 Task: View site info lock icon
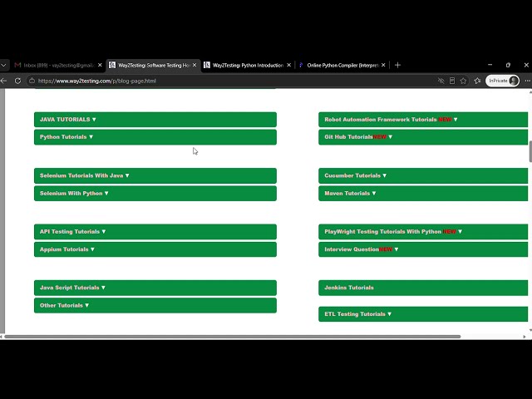click(32, 81)
